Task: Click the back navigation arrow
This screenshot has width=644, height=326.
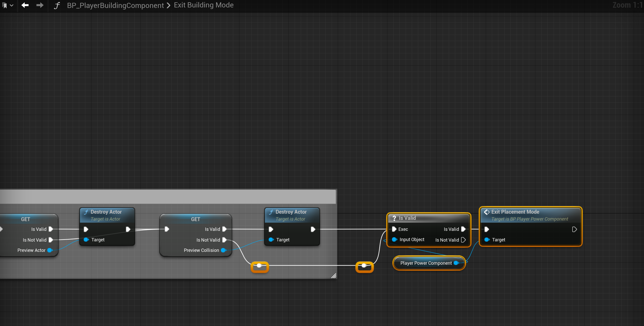Action: [x=25, y=5]
